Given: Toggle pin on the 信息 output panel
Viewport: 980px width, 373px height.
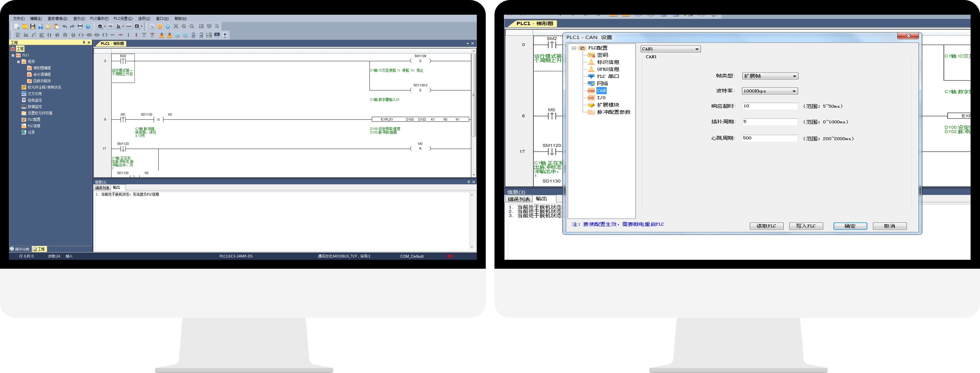Looking at the screenshot, I should coord(469,182).
